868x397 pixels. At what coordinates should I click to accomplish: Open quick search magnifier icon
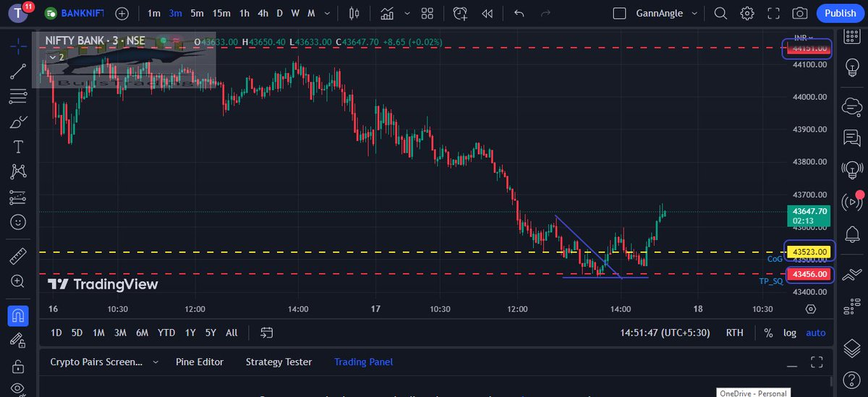[x=720, y=13]
